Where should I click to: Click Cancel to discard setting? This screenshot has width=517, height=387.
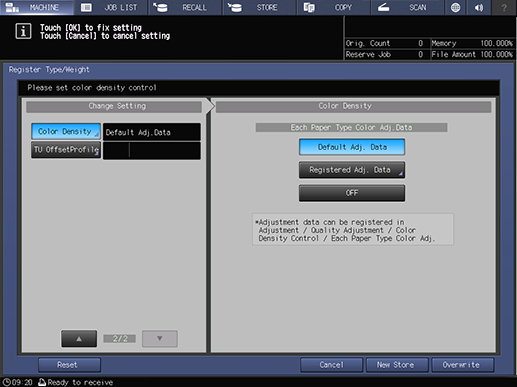[x=331, y=365]
